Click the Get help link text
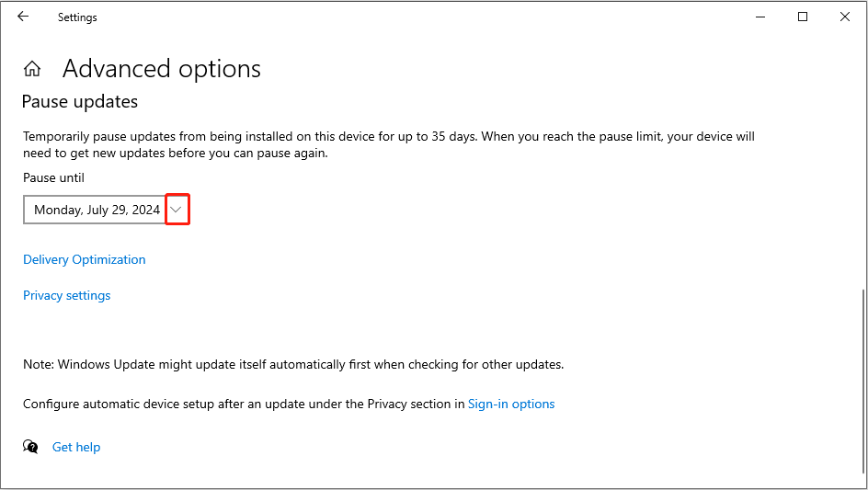The image size is (868, 490). coord(76,448)
